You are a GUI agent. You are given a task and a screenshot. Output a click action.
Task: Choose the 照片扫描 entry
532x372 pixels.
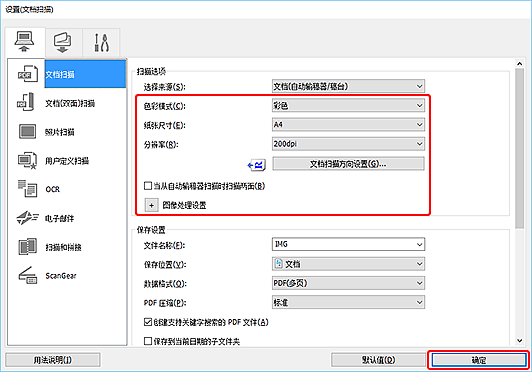click(x=60, y=132)
